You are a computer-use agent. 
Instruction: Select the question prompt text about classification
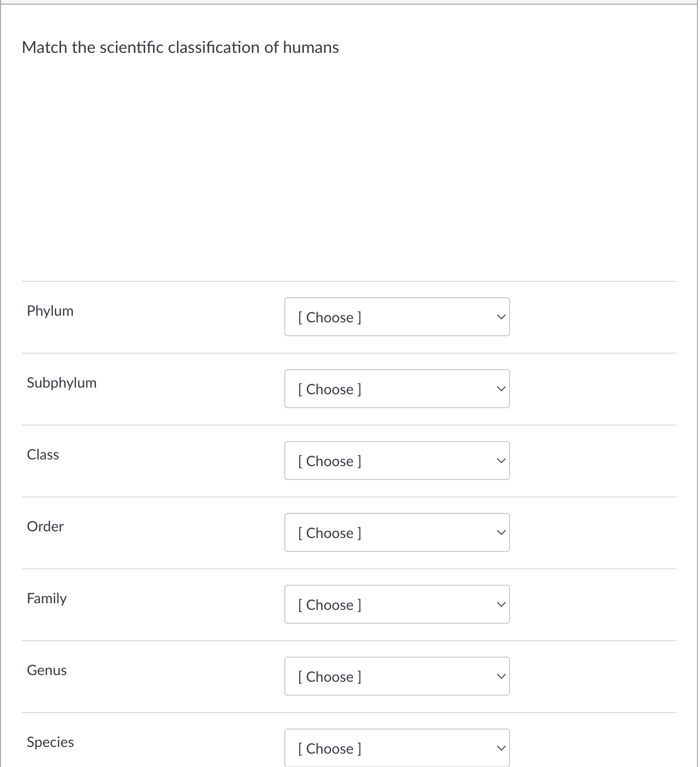point(180,47)
